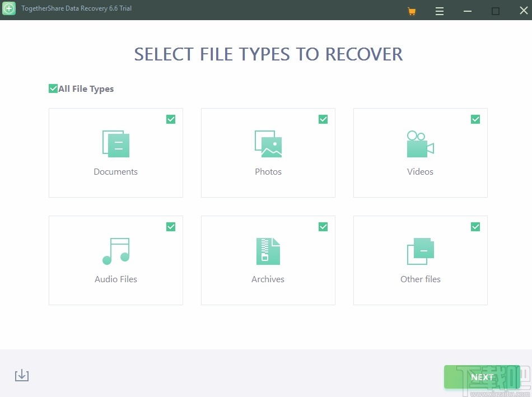Select the Videos file type icon
Screen dimensions: 532x397
coord(420,143)
